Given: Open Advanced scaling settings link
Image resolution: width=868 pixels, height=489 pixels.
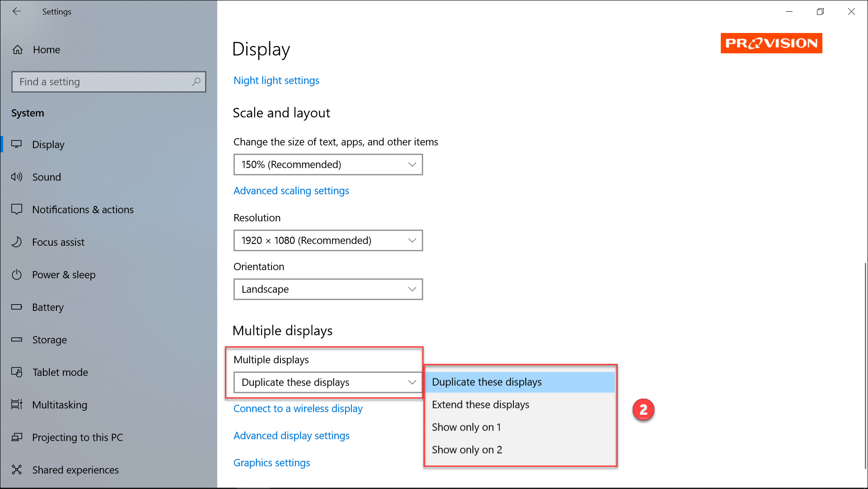Looking at the screenshot, I should [x=291, y=190].
